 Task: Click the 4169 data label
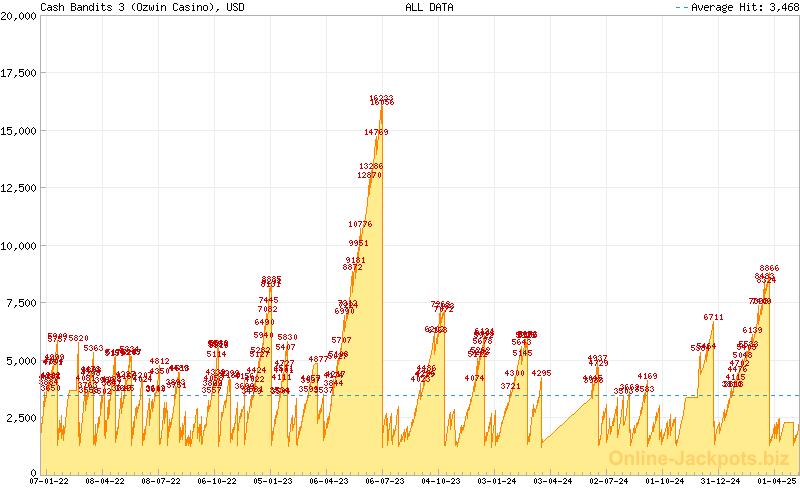(647, 376)
